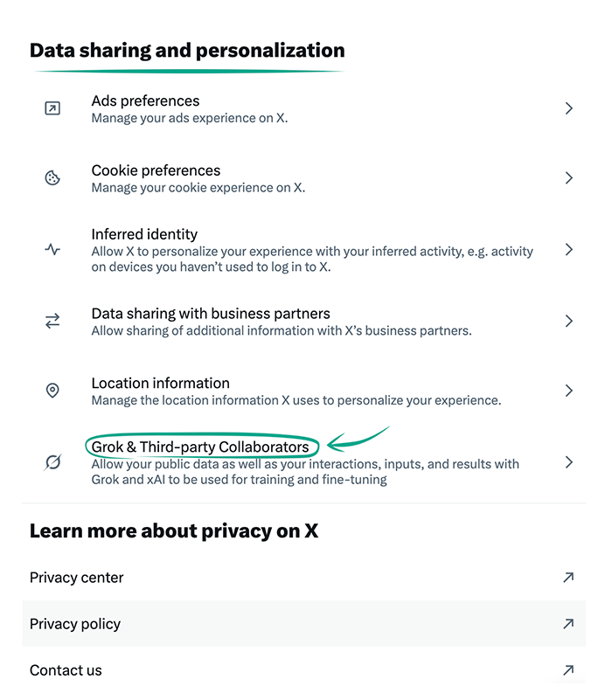Select the Data sharing with business partners entry

point(211,314)
